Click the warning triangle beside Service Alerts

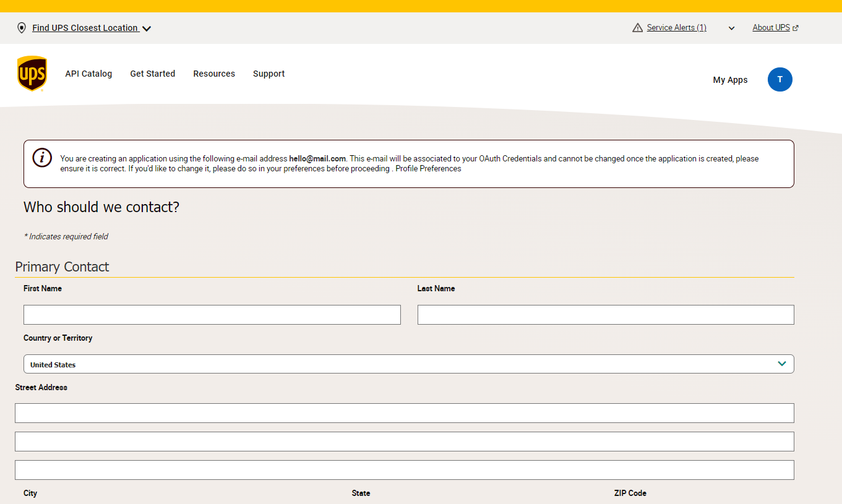point(637,27)
